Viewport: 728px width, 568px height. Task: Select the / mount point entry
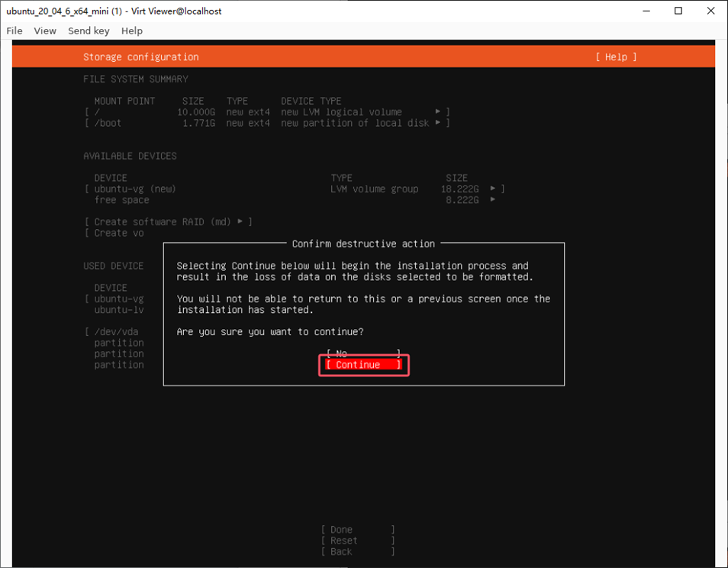[x=267, y=112]
